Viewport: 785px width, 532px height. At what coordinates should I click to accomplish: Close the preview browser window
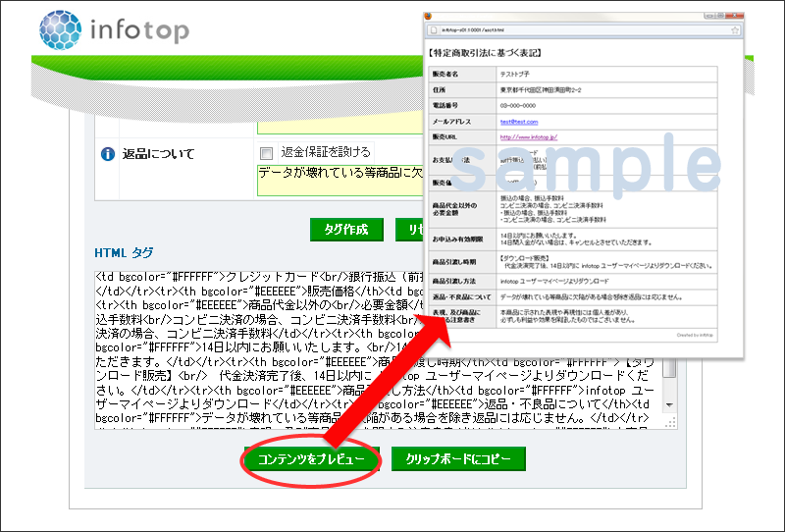click(736, 16)
